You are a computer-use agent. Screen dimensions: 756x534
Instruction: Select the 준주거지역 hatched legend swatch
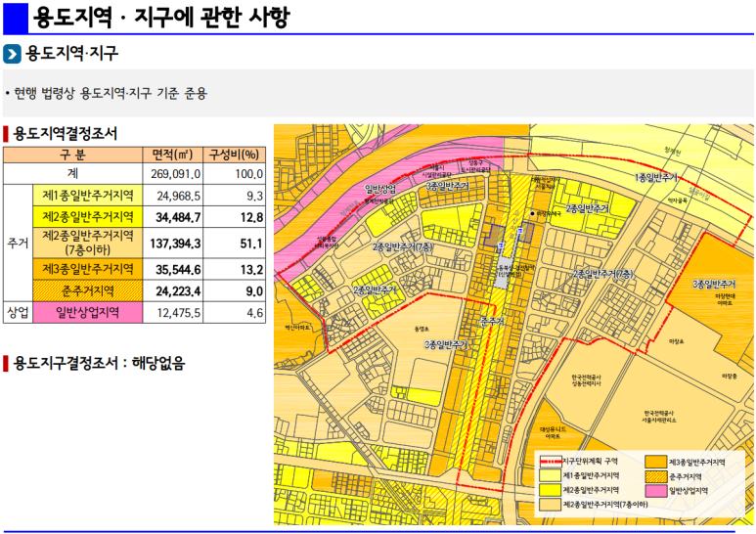tap(655, 476)
